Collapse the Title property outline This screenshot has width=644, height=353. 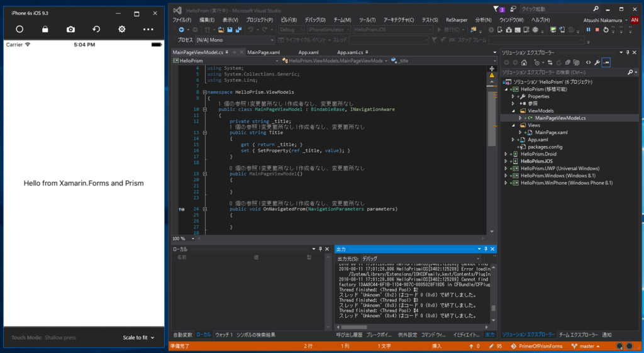click(204, 133)
